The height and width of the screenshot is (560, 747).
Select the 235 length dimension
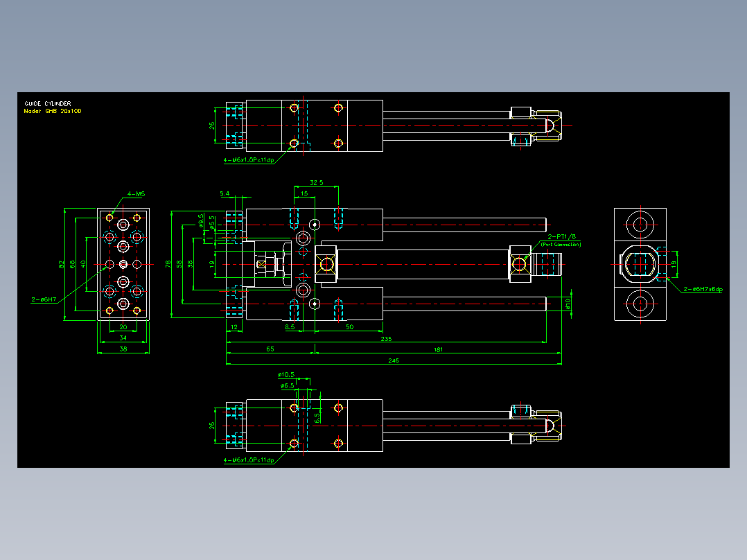(x=386, y=339)
